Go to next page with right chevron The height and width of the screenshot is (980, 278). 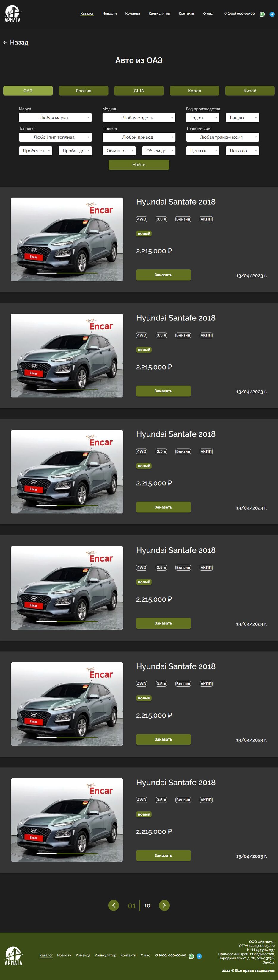pyautogui.click(x=164, y=906)
